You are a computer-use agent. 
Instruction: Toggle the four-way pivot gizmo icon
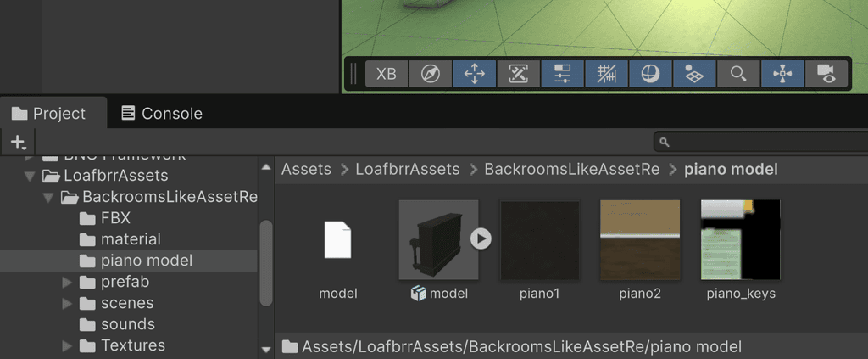[782, 74]
